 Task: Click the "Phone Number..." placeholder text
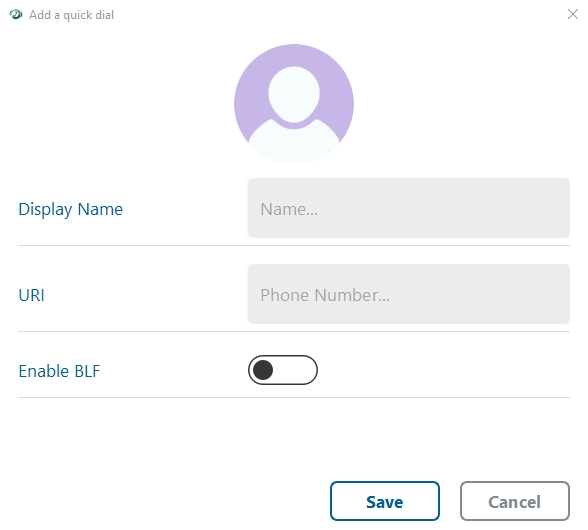(325, 295)
